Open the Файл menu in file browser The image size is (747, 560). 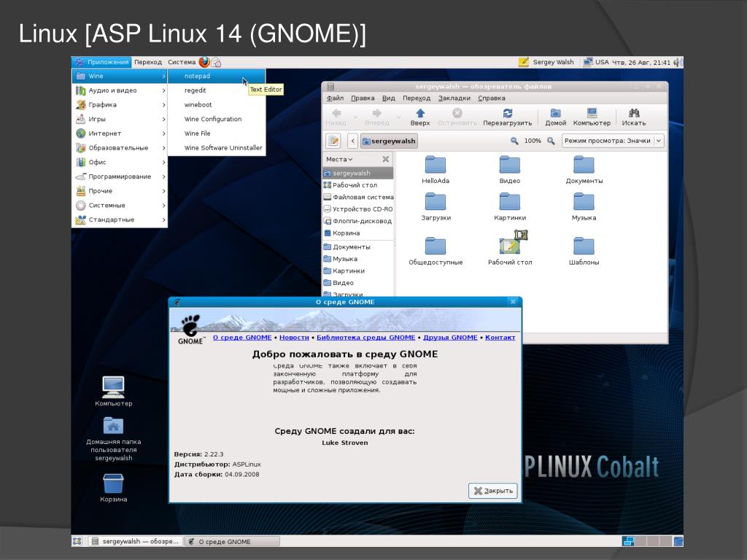click(x=335, y=98)
